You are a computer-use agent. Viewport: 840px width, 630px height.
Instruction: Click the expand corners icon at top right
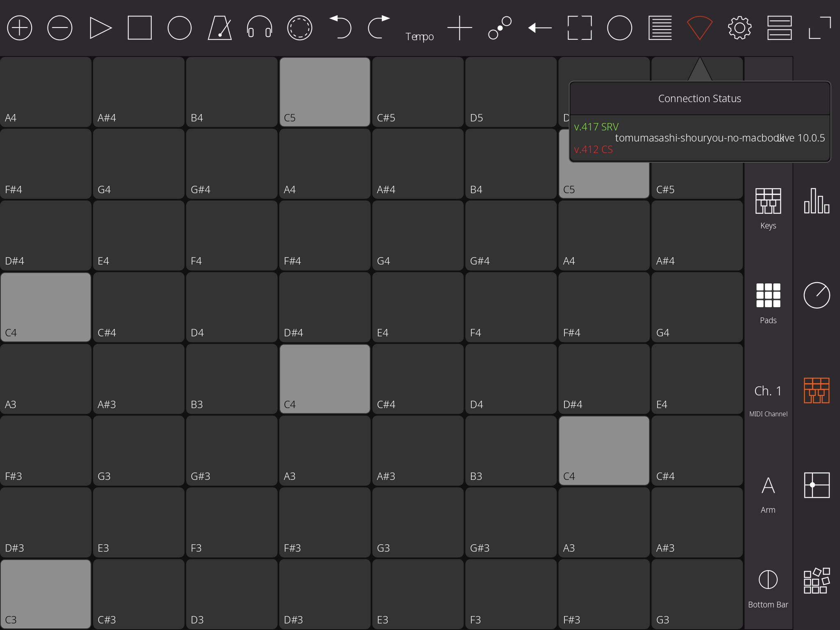click(x=819, y=28)
